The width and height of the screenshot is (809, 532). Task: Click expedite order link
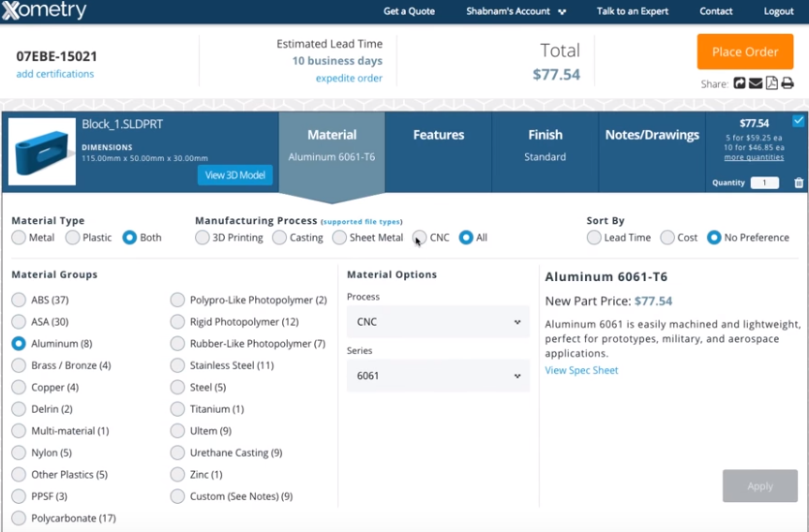point(350,78)
